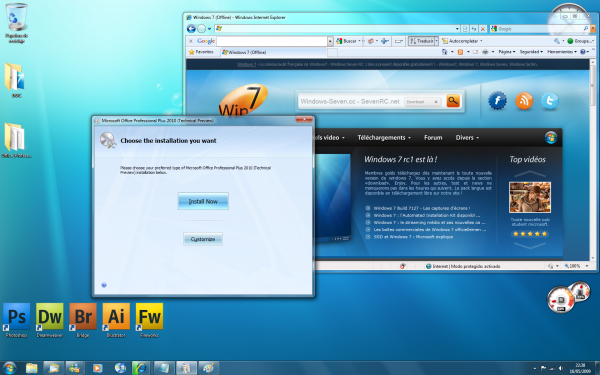
Task: Toggle the Traducir button in Google toolbar
Action: tap(421, 41)
